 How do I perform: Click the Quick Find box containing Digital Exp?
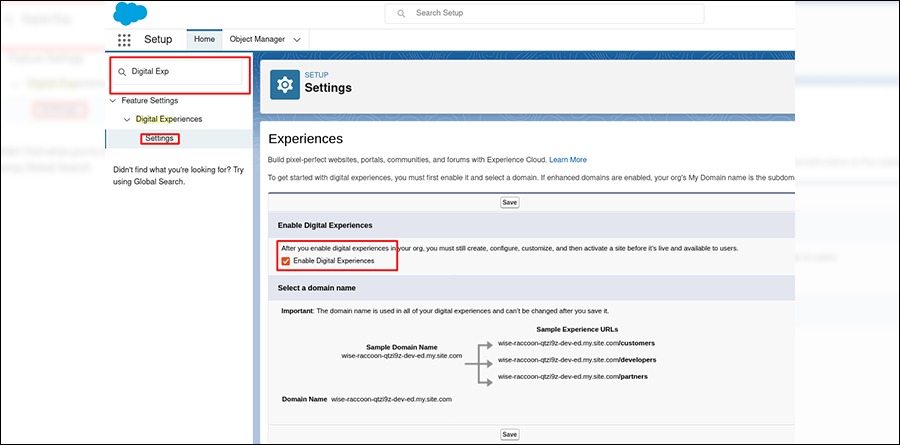tap(177, 72)
